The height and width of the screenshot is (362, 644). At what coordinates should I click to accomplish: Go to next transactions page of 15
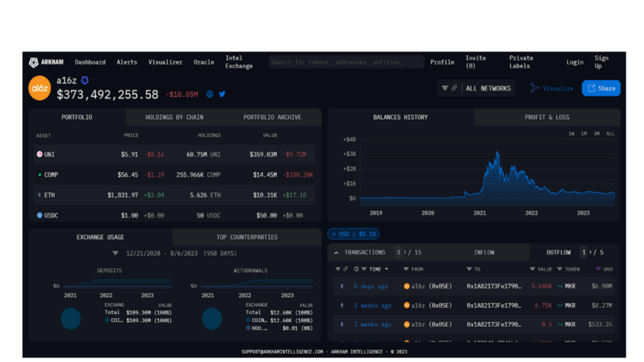click(x=405, y=253)
